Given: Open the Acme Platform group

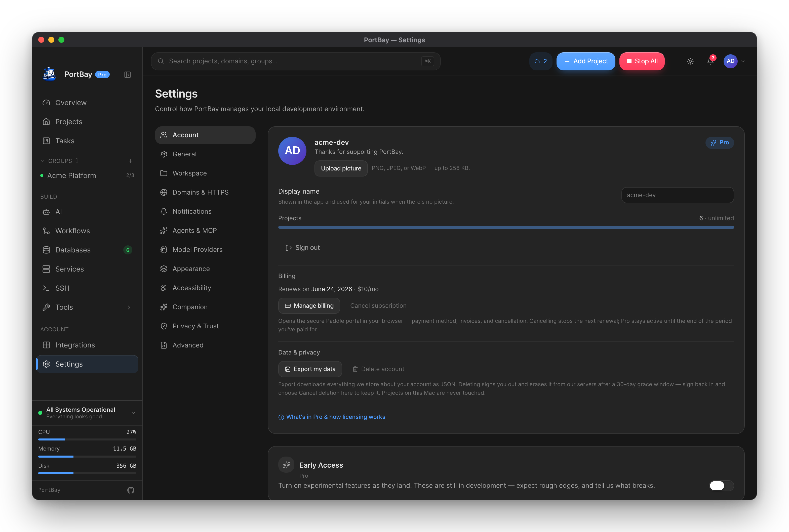Looking at the screenshot, I should tap(87, 175).
